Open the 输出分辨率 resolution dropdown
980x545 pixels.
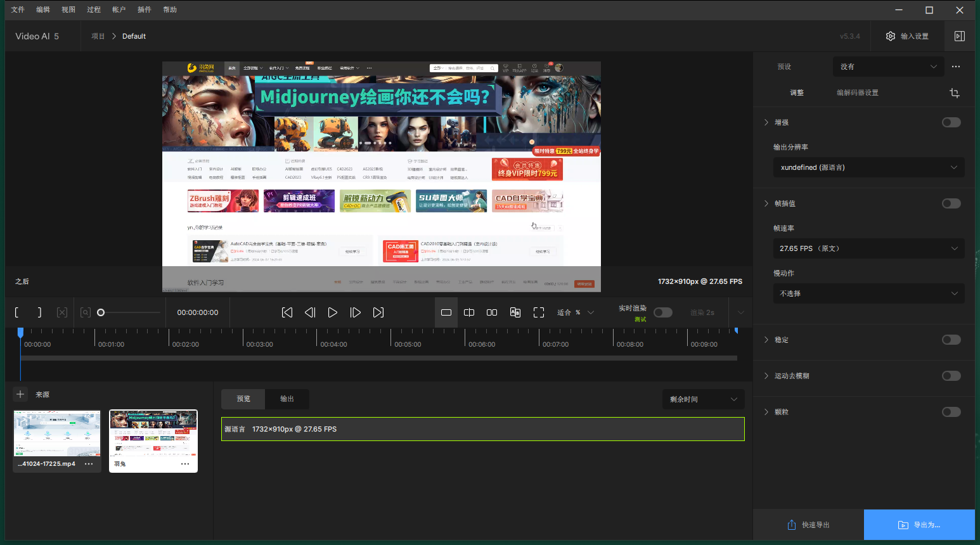tap(868, 167)
